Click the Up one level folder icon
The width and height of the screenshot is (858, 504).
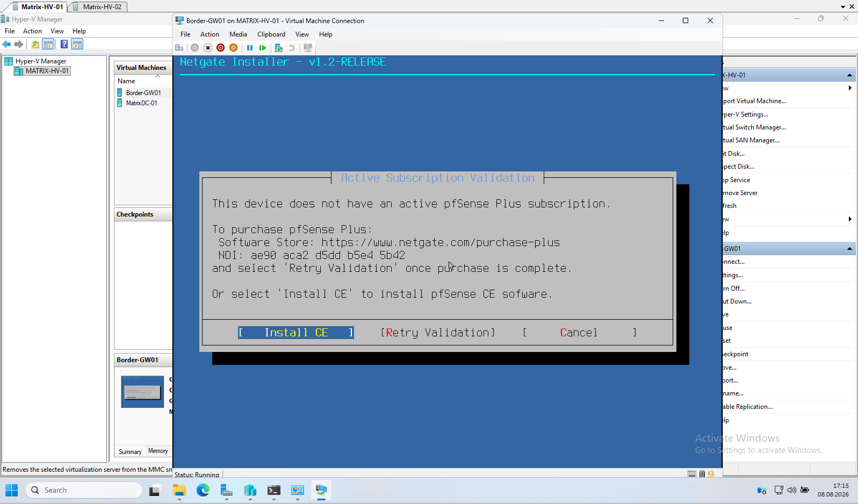coord(35,44)
